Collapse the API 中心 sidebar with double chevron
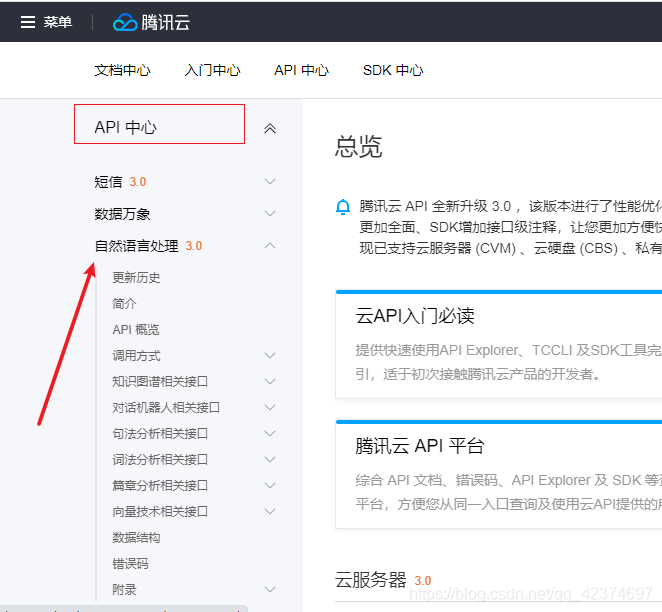Image resolution: width=662 pixels, height=612 pixels. tap(270, 128)
